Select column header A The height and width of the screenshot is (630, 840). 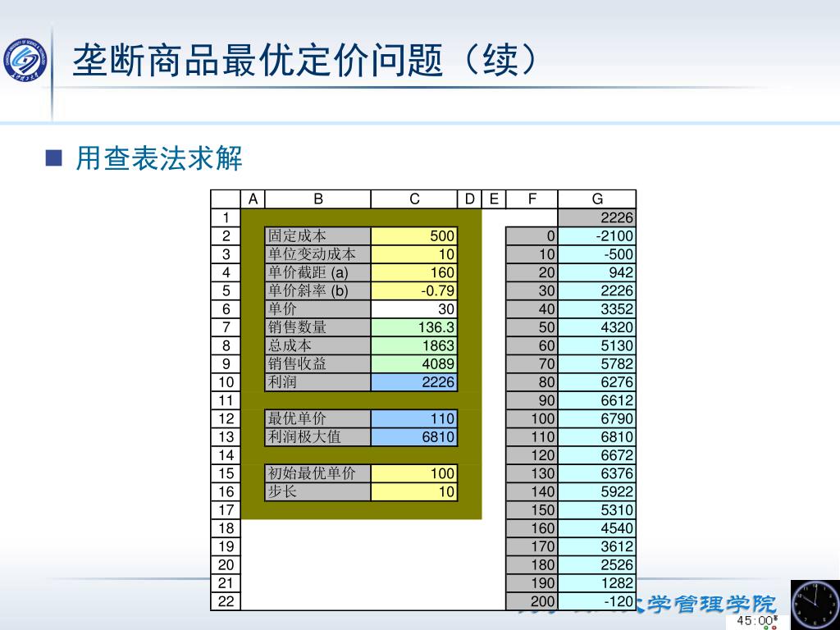pyautogui.click(x=253, y=199)
